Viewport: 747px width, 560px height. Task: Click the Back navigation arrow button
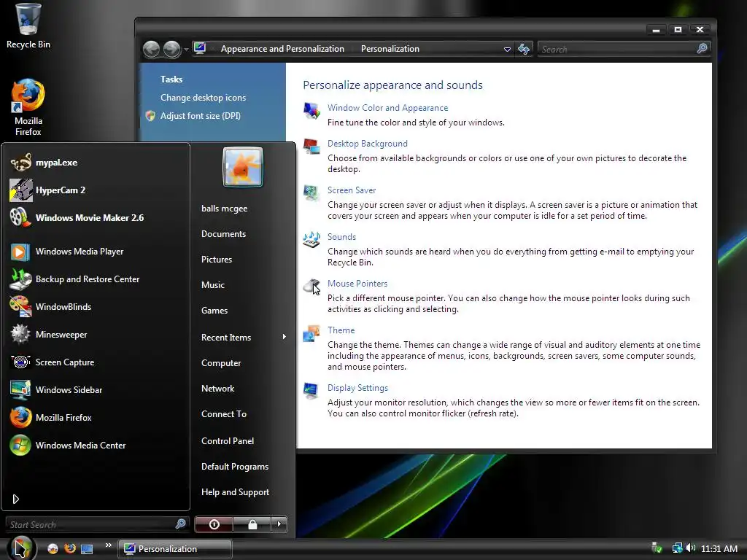coord(152,49)
